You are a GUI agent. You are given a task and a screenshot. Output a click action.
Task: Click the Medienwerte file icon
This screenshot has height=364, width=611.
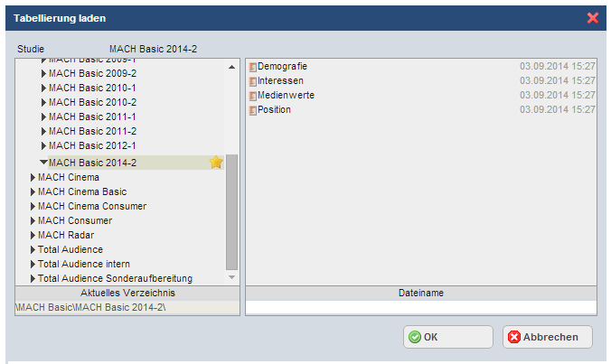coord(252,96)
